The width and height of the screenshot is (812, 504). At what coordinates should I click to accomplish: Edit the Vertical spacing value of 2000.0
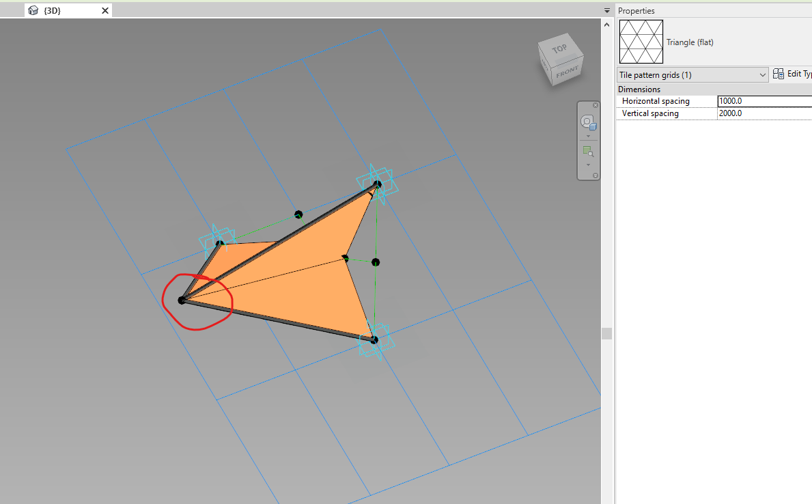[x=751, y=113]
